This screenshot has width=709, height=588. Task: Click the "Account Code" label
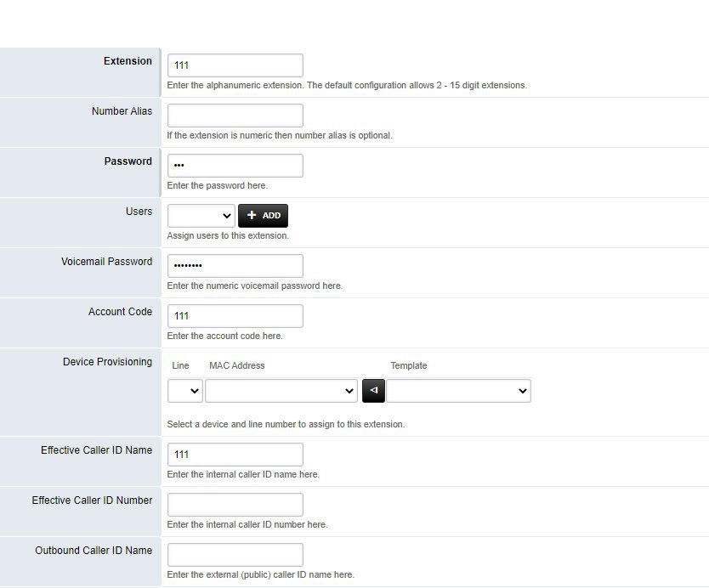pyautogui.click(x=120, y=312)
